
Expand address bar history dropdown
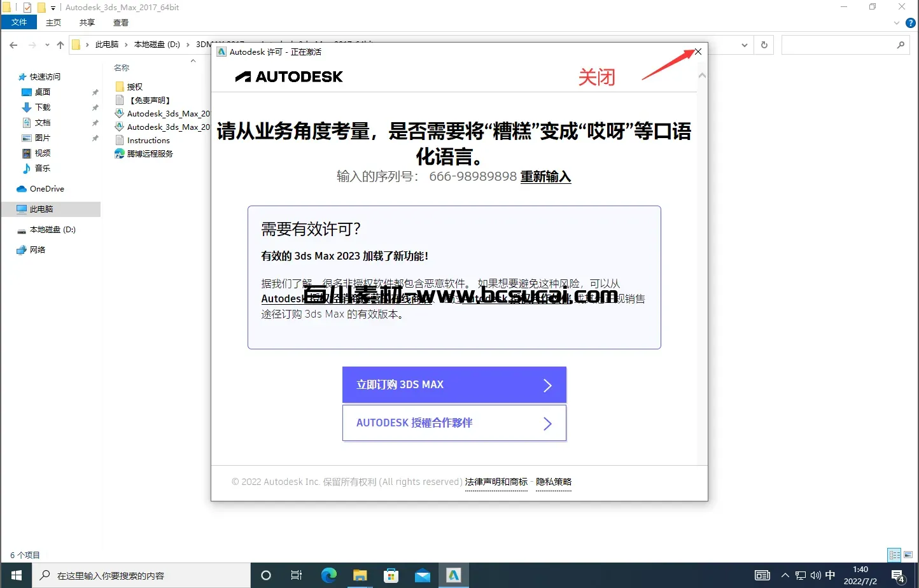point(745,45)
